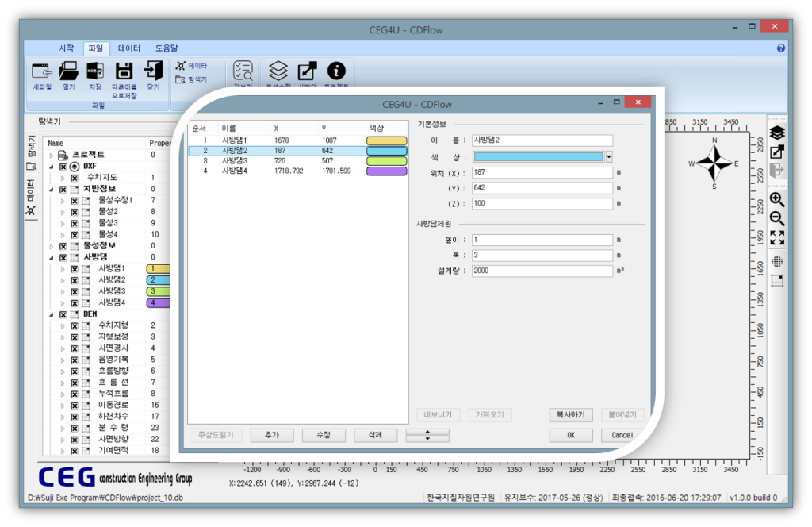Open the 탐색기 vertical side tab
812x527 pixels.
[31, 153]
